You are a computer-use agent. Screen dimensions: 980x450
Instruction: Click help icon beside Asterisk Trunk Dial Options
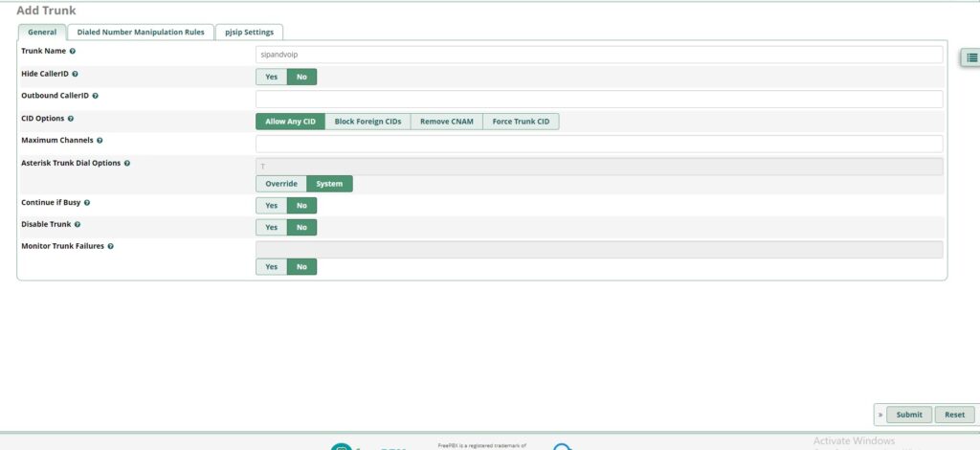(127, 163)
